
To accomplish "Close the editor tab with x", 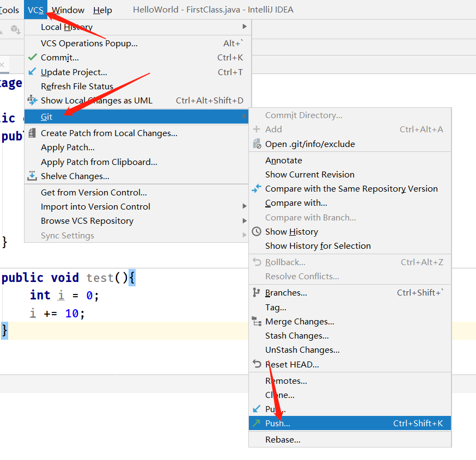I will (2, 65).
